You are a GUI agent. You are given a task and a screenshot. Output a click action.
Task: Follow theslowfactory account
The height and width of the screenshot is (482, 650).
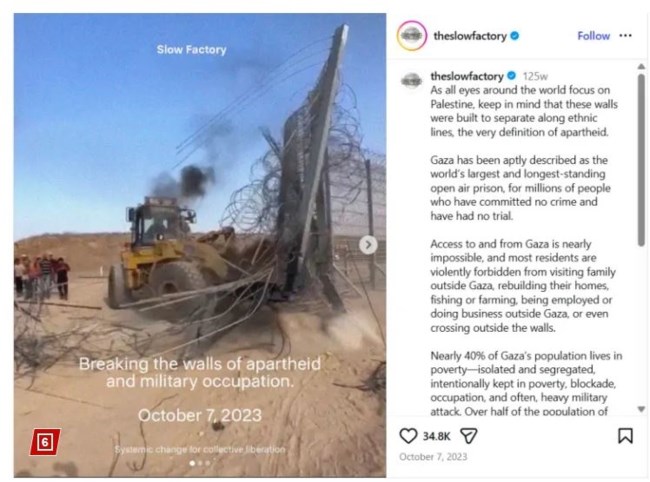(593, 36)
